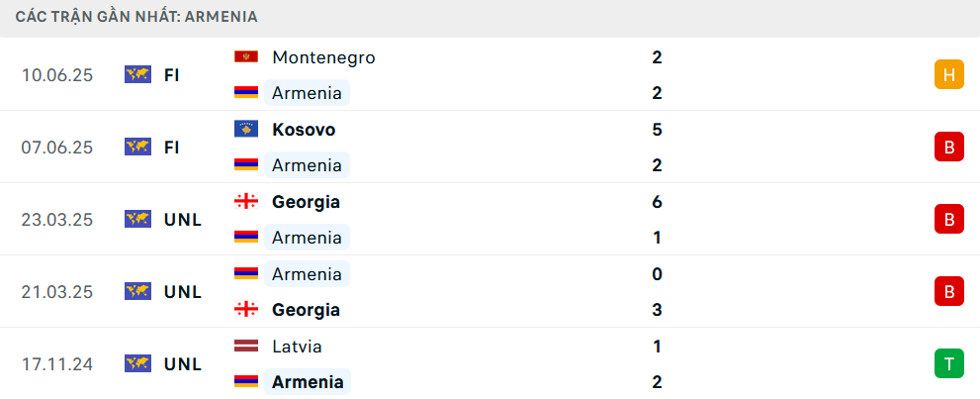
Task: Open the Montenegro team link
Action: (323, 57)
